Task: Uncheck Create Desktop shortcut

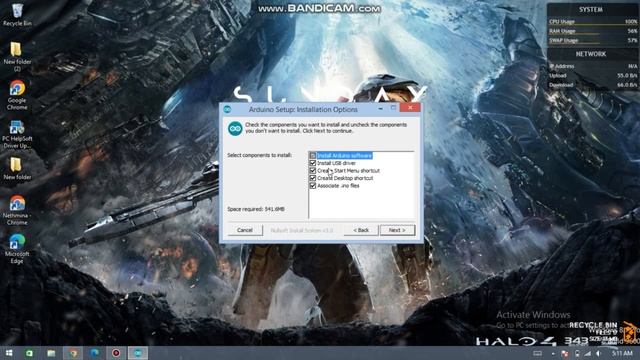Action: pyautogui.click(x=313, y=178)
